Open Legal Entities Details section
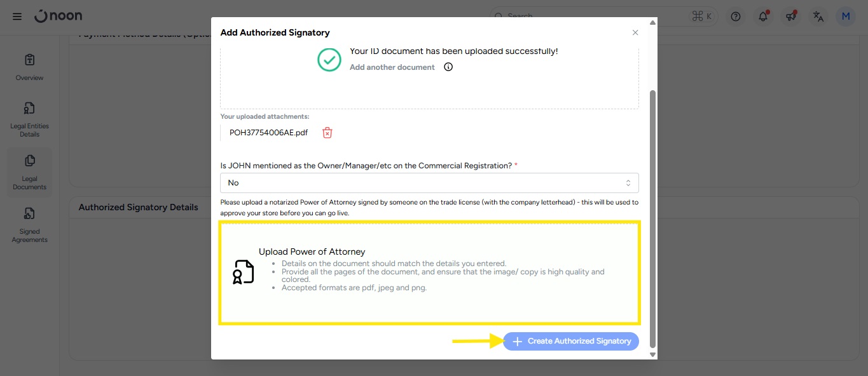The height and width of the screenshot is (376, 868). 29,119
